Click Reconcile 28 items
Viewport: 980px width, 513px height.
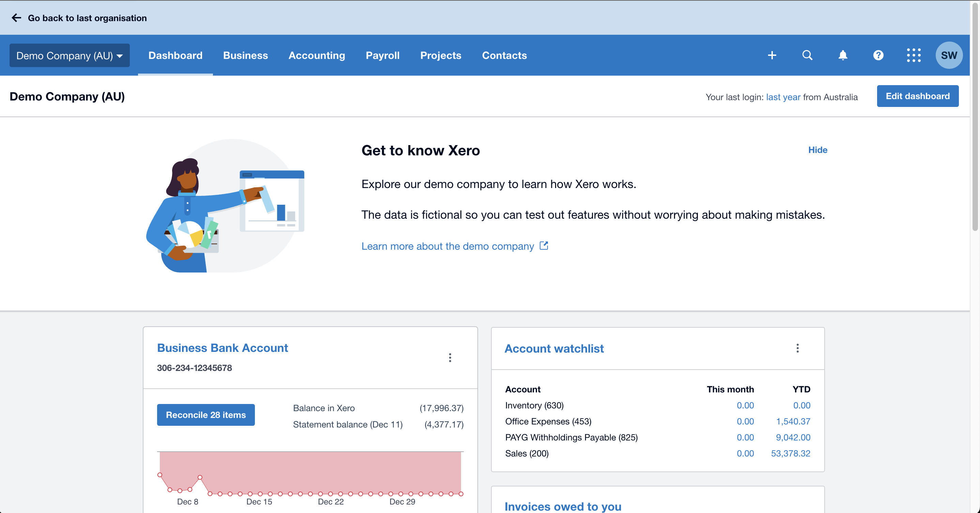pos(205,415)
